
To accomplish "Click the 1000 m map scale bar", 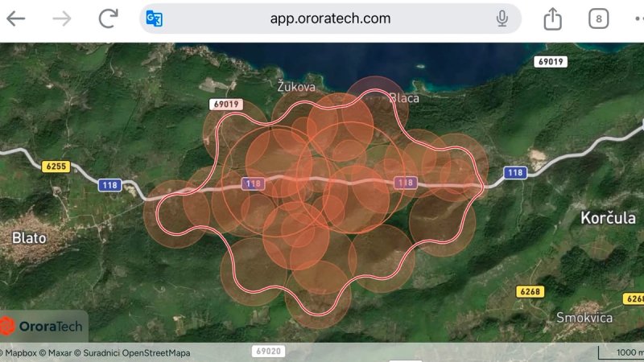I will (621, 352).
